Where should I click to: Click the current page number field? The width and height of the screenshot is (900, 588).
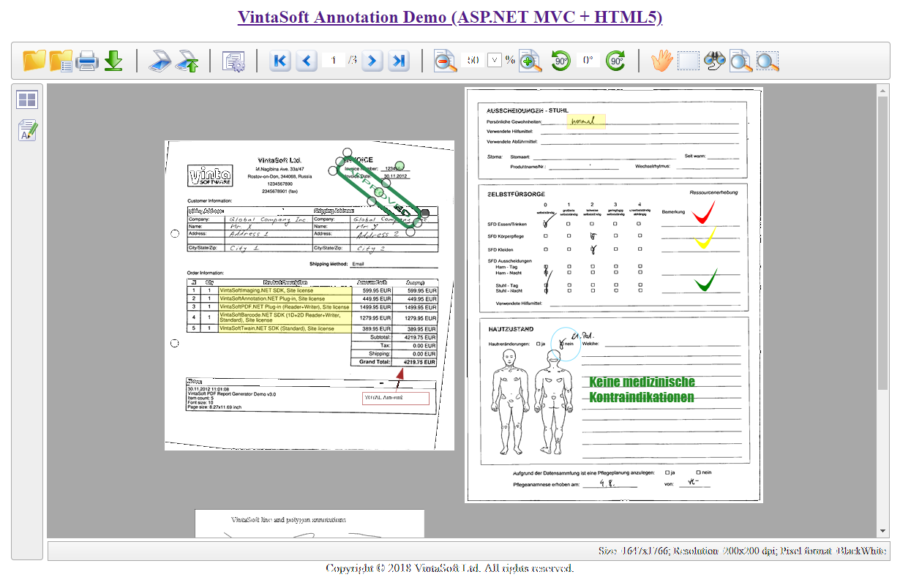click(x=333, y=60)
